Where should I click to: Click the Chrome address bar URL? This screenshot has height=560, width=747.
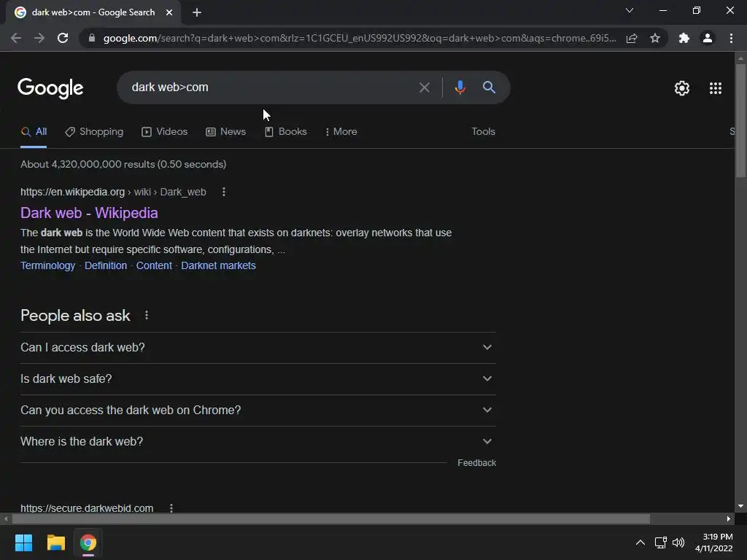tap(360, 38)
